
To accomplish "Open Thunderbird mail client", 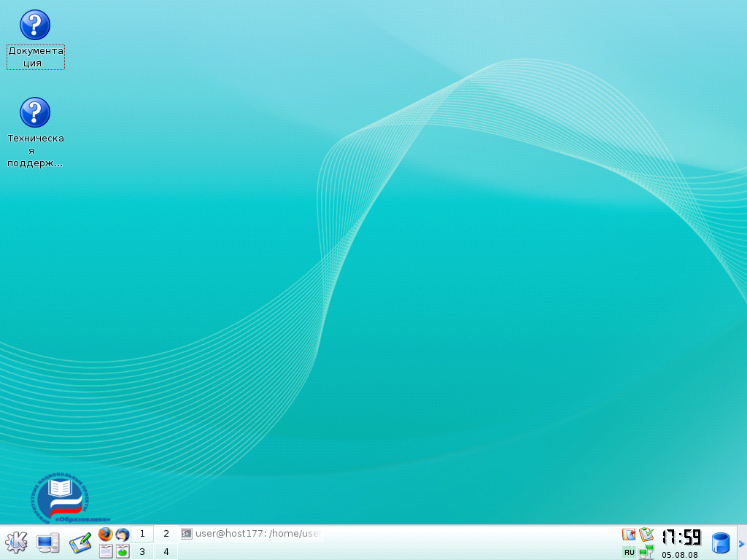I will point(121,534).
